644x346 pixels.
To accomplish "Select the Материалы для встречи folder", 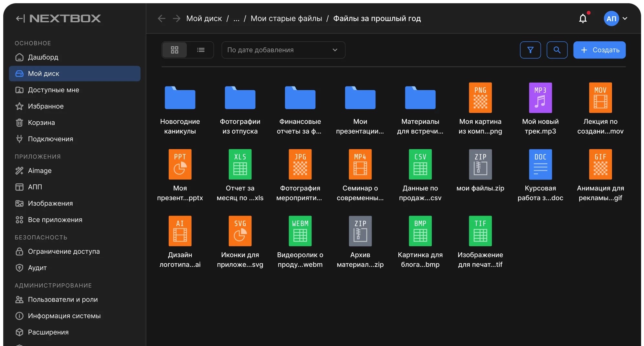I will tap(420, 110).
